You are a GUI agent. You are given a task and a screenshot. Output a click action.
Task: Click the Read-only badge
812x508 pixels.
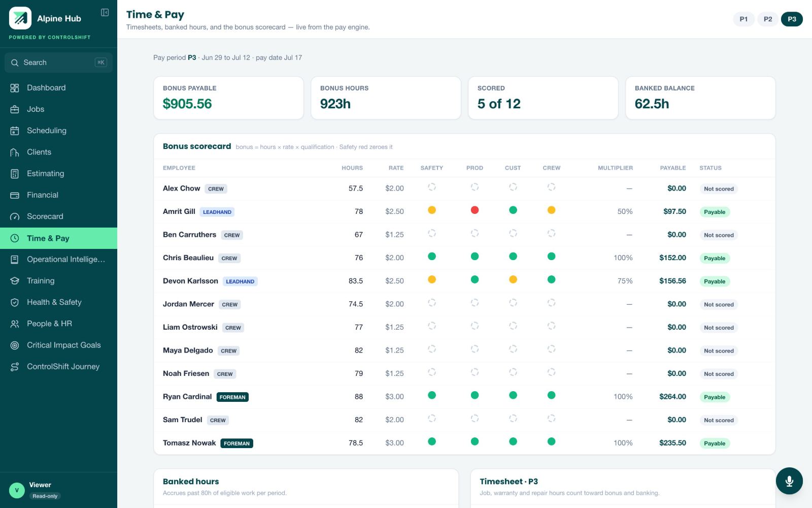click(x=45, y=496)
